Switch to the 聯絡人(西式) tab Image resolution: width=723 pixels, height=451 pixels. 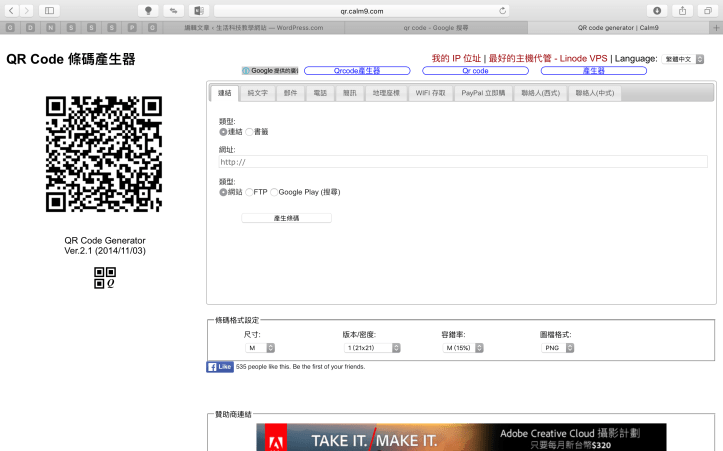(540, 93)
